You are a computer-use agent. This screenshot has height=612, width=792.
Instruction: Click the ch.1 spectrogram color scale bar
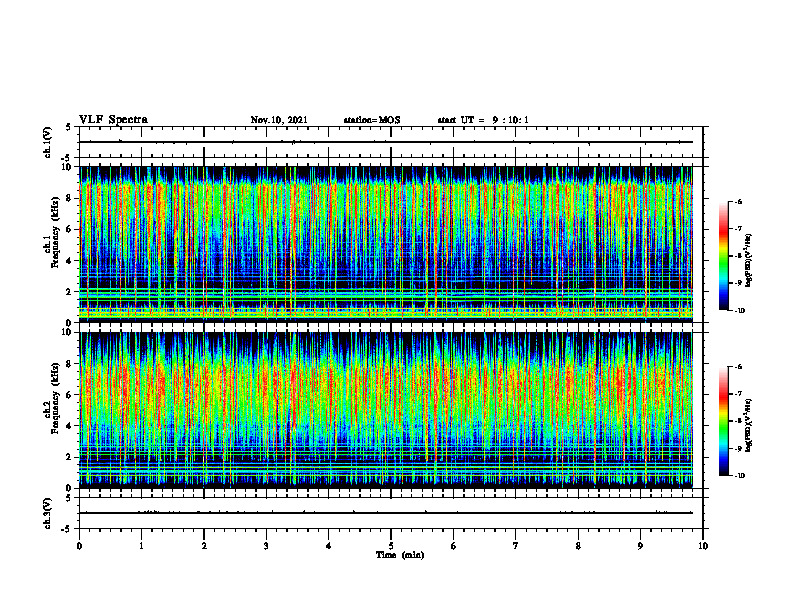[x=723, y=256]
